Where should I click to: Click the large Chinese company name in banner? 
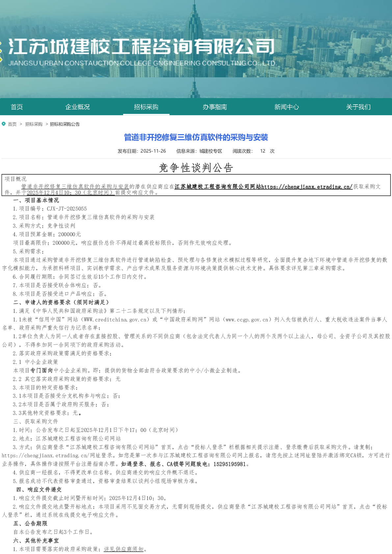142,47
